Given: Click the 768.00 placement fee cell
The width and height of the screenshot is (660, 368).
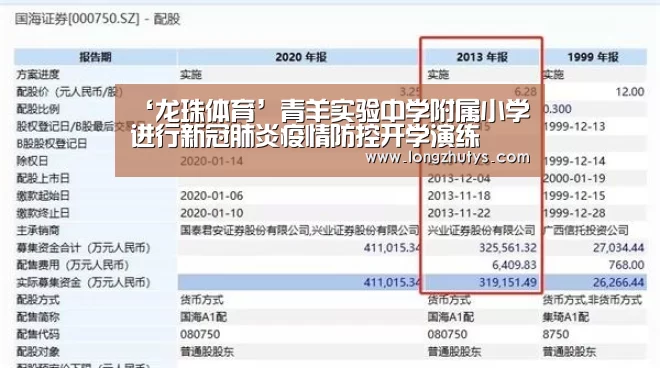Looking at the screenshot, I should [626, 265].
